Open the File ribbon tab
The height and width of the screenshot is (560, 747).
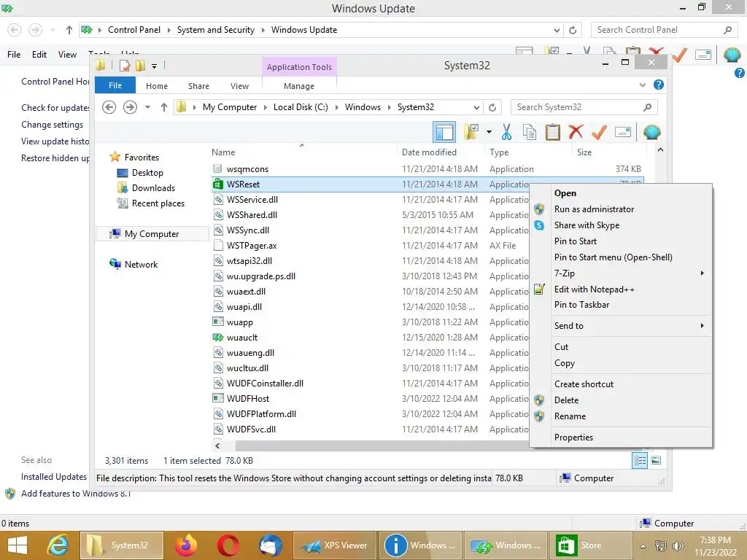(115, 85)
